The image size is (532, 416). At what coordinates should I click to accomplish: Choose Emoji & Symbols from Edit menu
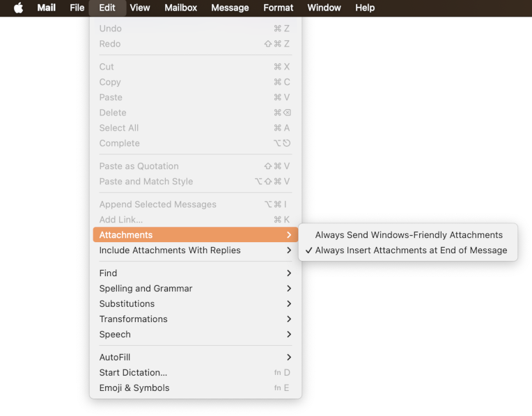pos(196,387)
